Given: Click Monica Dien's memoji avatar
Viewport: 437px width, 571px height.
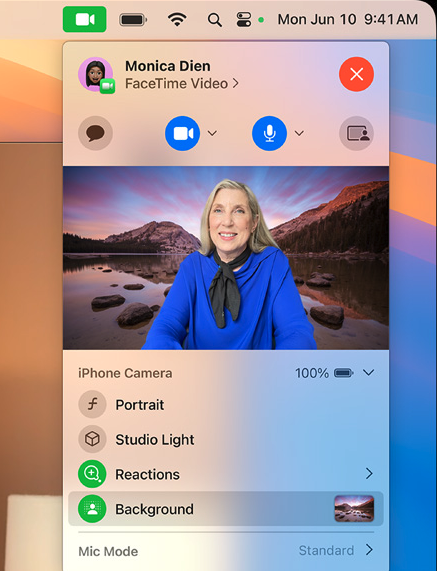Looking at the screenshot, I should (96, 75).
